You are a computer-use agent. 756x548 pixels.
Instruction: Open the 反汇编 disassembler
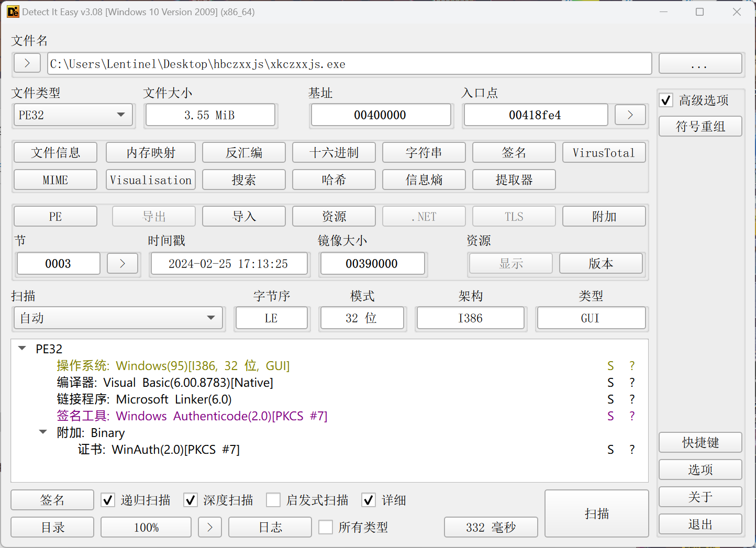point(244,152)
